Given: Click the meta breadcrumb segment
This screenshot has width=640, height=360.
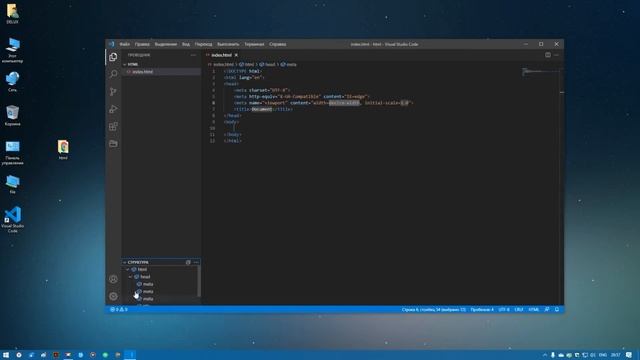Looking at the screenshot, I should pos(291,64).
